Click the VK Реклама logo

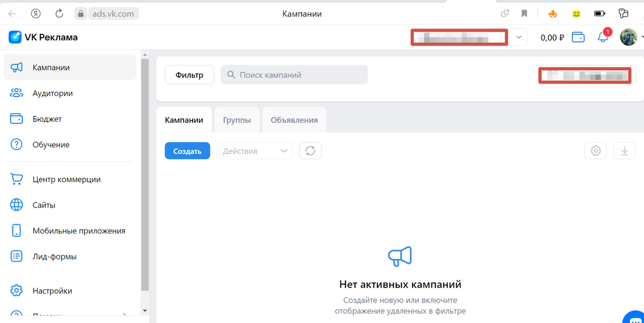click(43, 37)
